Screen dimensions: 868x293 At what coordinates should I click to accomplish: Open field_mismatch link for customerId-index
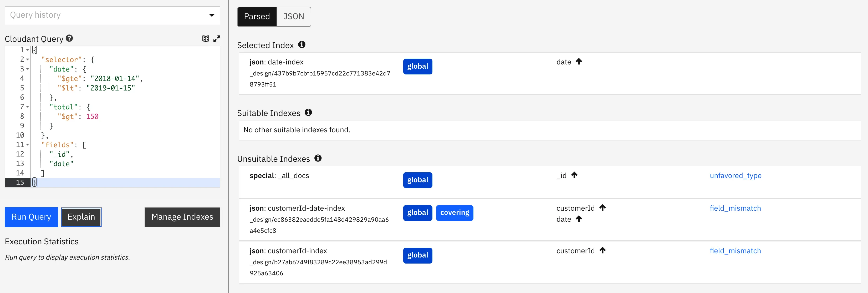tap(735, 250)
